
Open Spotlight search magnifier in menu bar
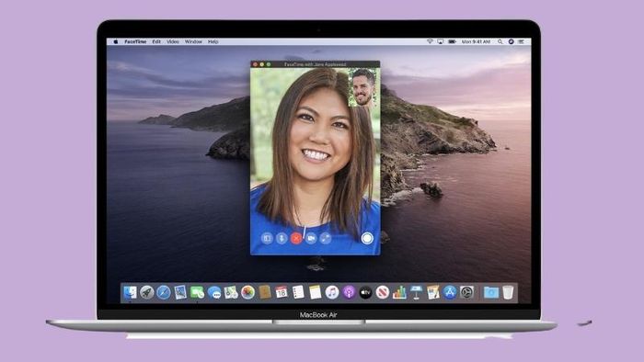tap(500, 42)
